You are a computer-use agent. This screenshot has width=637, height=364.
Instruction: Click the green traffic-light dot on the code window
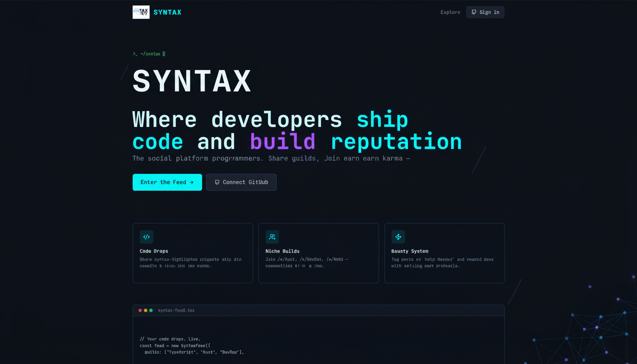click(151, 310)
